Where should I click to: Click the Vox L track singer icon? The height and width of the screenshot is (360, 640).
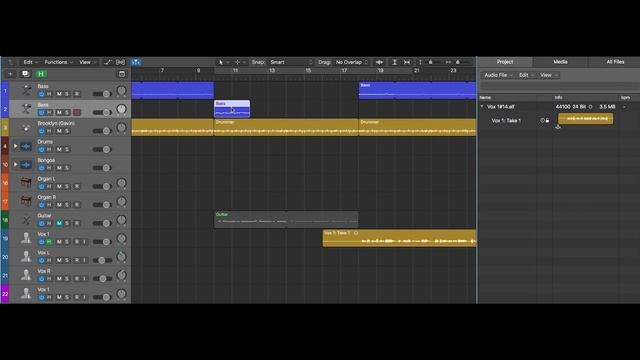(26, 257)
